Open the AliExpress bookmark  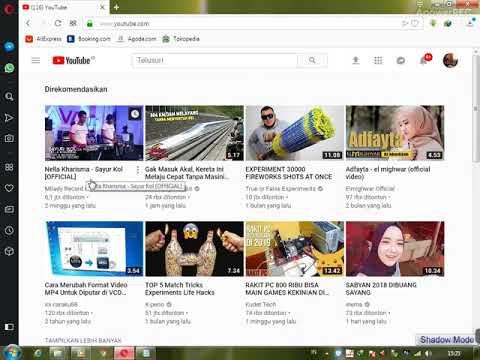[43, 39]
